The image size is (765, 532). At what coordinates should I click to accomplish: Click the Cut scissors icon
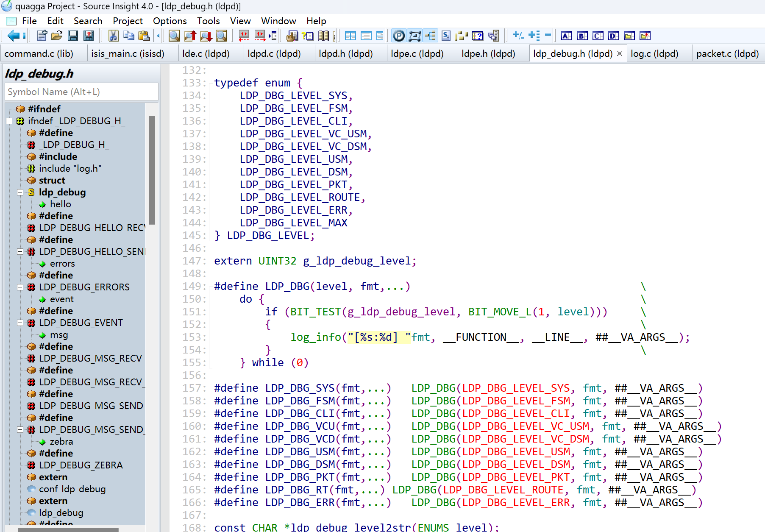[x=113, y=36]
